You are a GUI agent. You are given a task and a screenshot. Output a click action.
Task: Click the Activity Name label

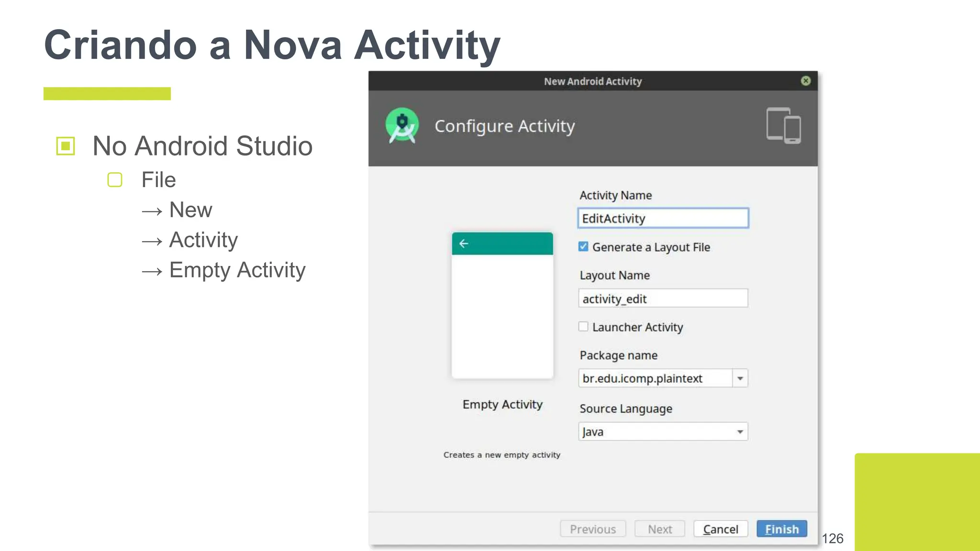coord(615,195)
